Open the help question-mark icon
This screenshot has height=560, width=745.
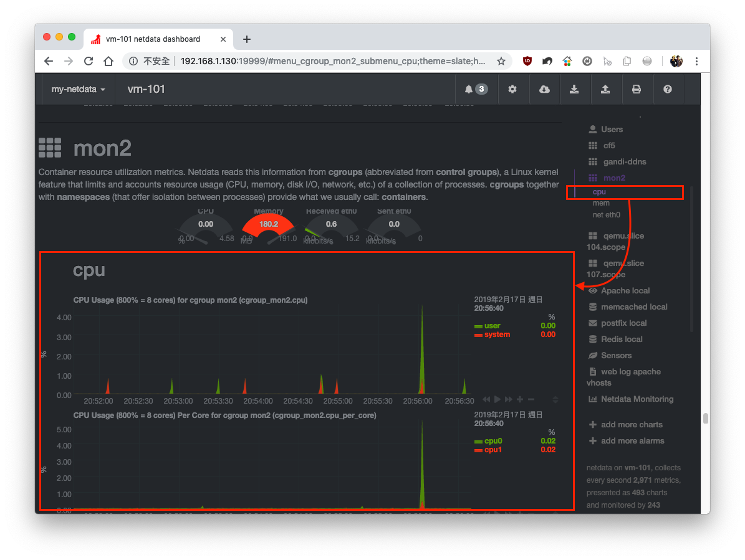[x=668, y=89]
